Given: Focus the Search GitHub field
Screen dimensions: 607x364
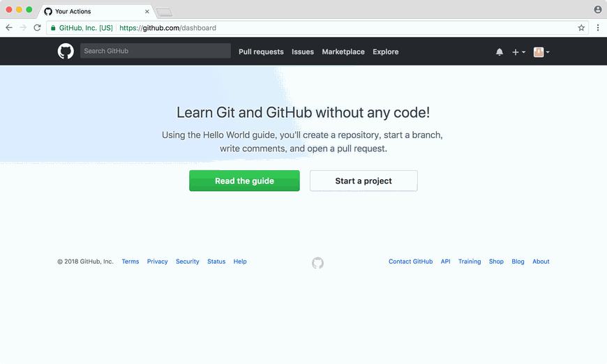Looking at the screenshot, I should tap(155, 51).
